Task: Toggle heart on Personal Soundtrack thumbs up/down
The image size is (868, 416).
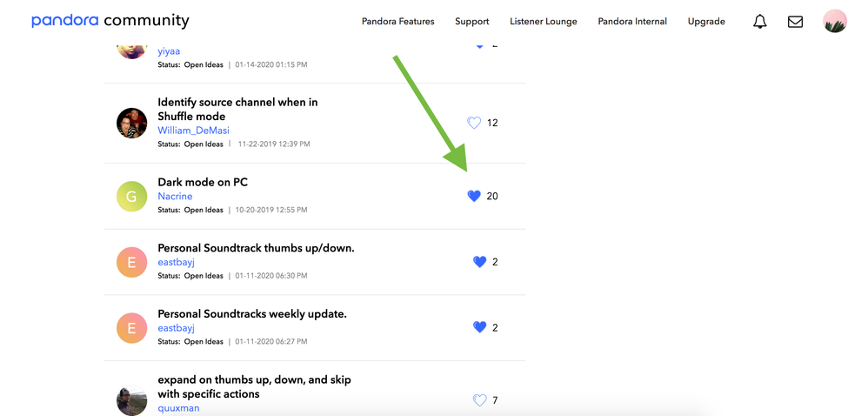Action: [x=479, y=261]
